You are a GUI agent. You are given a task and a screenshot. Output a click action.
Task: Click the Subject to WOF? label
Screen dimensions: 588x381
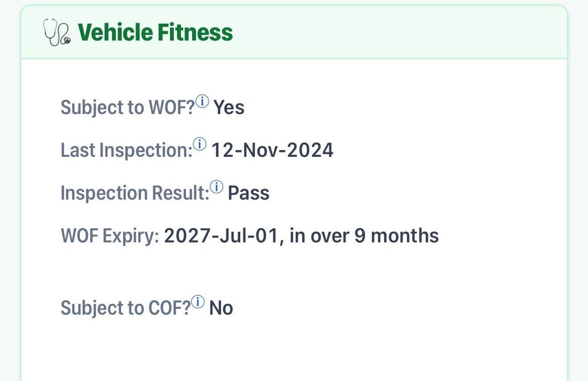point(128,108)
